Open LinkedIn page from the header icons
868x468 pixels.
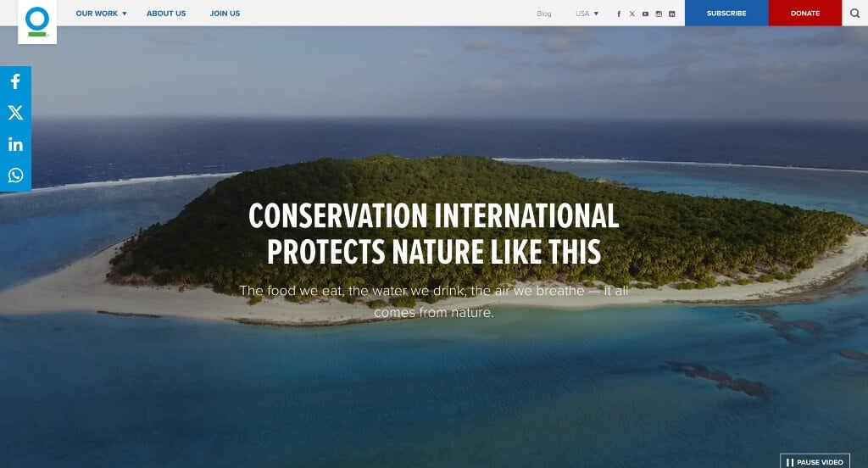point(672,14)
